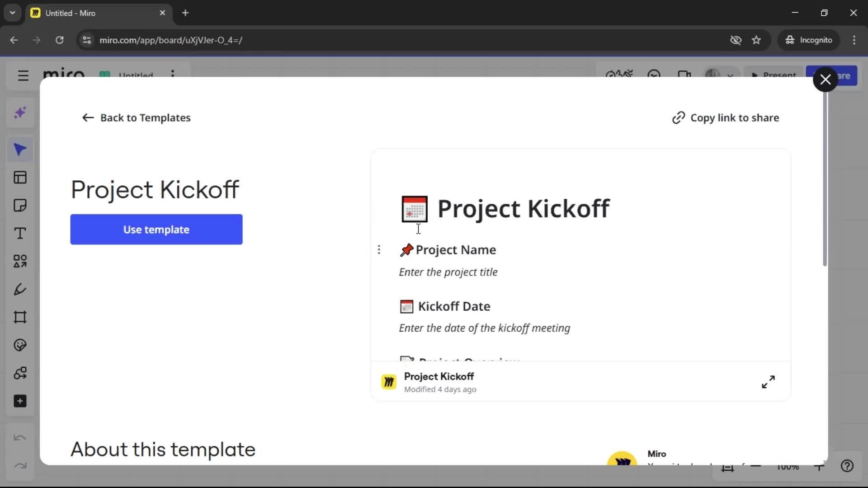The image size is (868, 488).
Task: Open the Help question mark button
Action: click(x=847, y=466)
